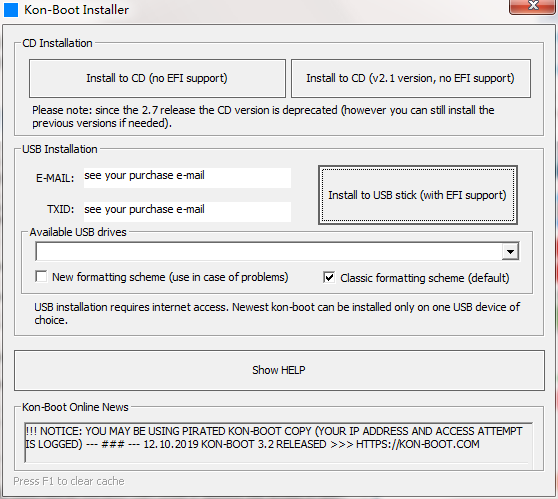Close the Kon-Boot Installer window

point(532,6)
